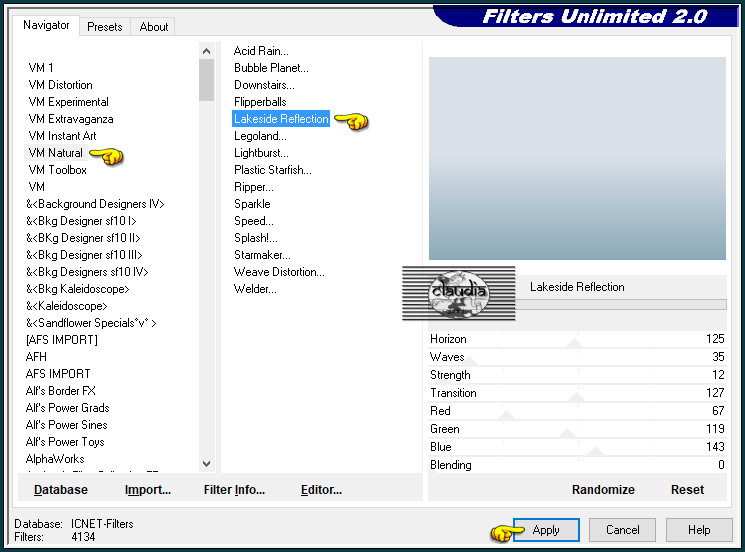Choose the Sparkle filter

click(252, 204)
